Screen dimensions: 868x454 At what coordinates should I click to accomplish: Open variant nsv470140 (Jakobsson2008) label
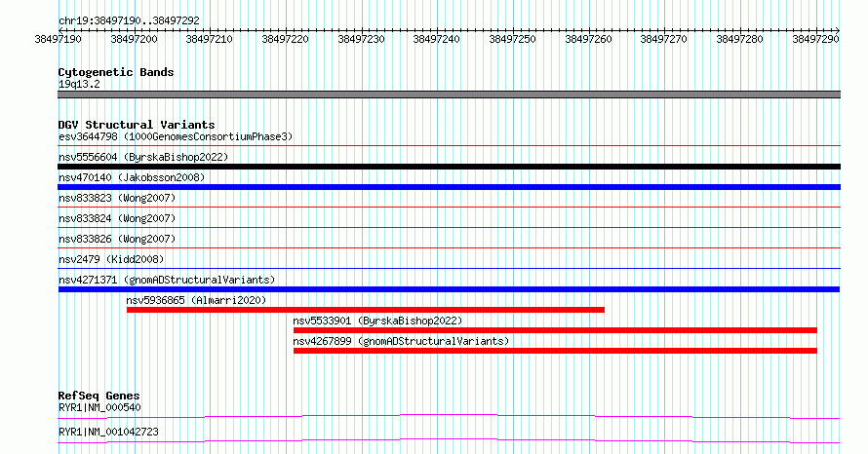(x=132, y=177)
